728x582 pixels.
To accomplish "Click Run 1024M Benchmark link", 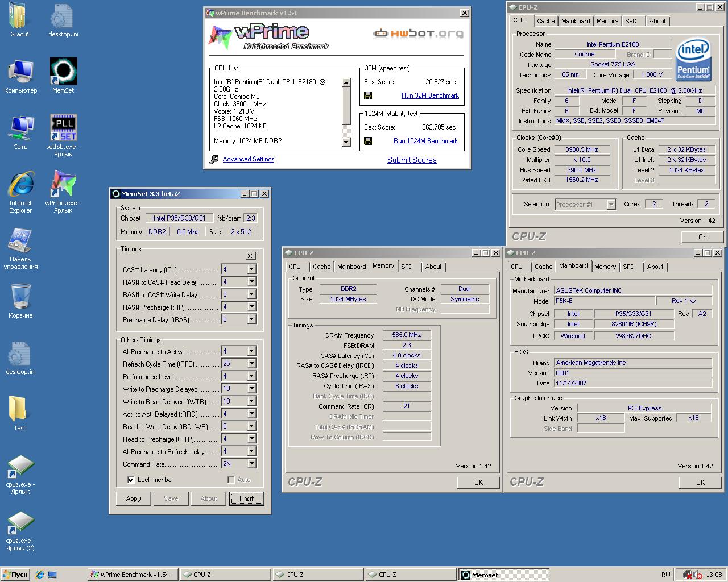I will pos(425,141).
